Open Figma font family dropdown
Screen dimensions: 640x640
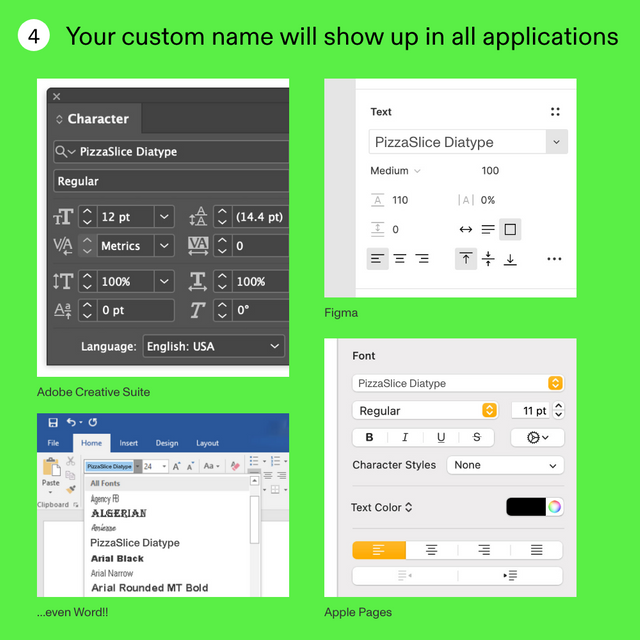[557, 142]
